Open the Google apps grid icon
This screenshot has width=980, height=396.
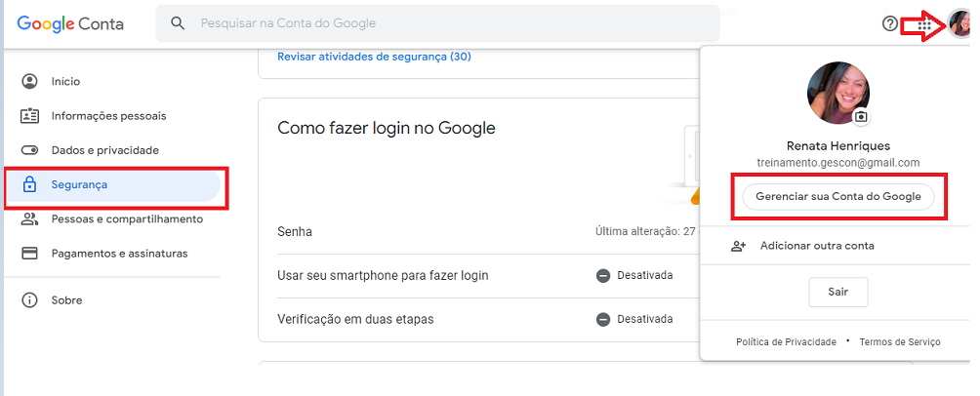924,25
